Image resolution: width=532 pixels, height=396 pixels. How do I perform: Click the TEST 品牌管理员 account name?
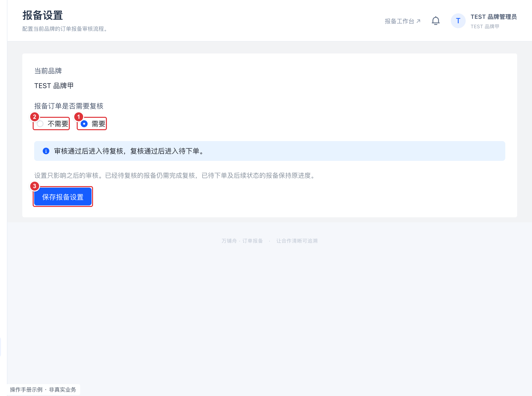493,17
